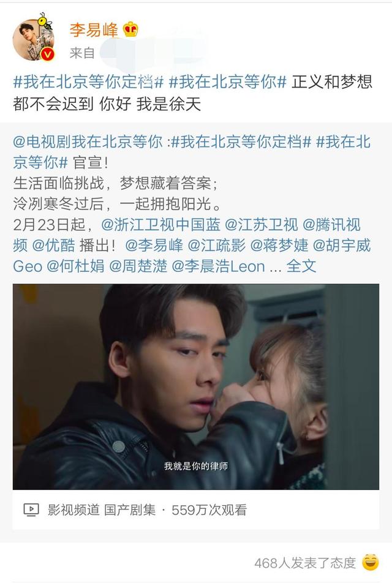This screenshot has width=392, height=583.
Task: View 468人发表了态度 reactions
Action: pyautogui.click(x=306, y=563)
